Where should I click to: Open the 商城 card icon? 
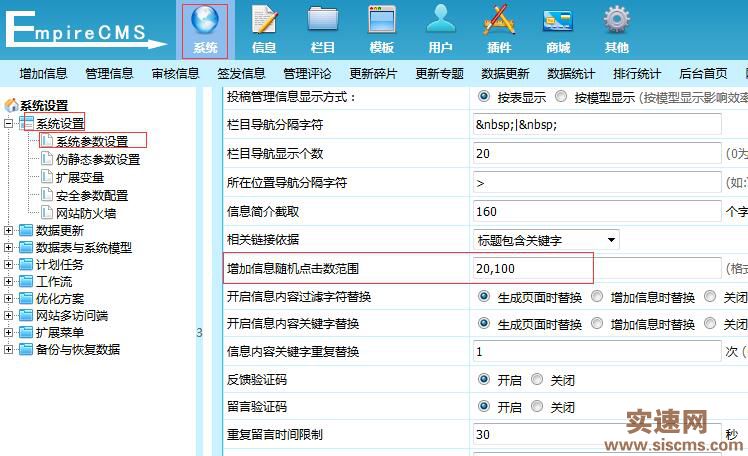[x=558, y=21]
